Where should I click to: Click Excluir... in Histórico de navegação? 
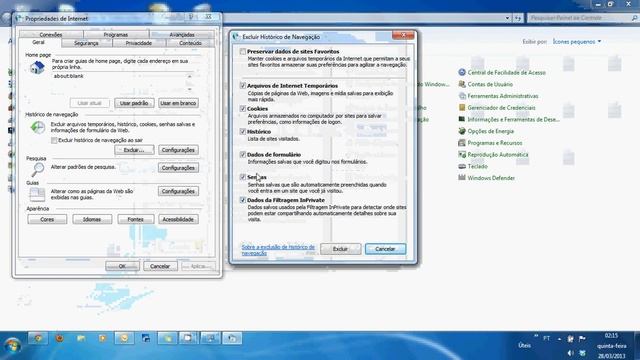pos(134,150)
